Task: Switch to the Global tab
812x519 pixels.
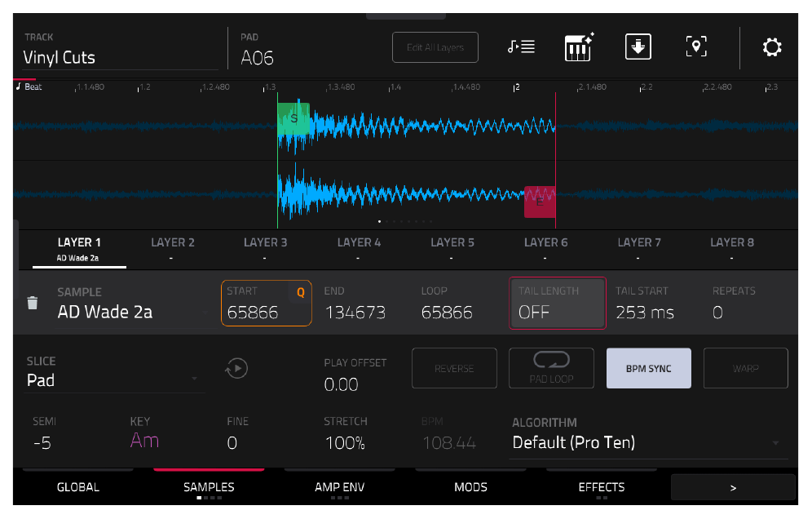Action: coord(77,487)
